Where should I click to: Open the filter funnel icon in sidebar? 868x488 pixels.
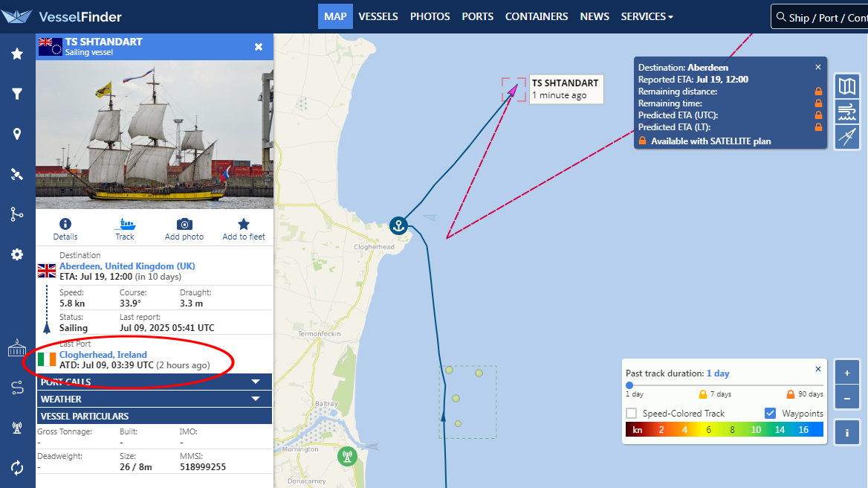(x=17, y=94)
